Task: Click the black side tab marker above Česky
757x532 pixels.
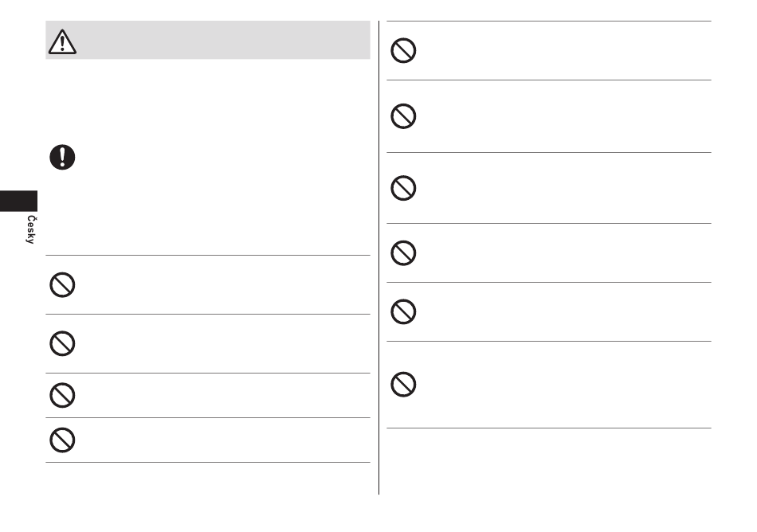Action: (x=18, y=201)
